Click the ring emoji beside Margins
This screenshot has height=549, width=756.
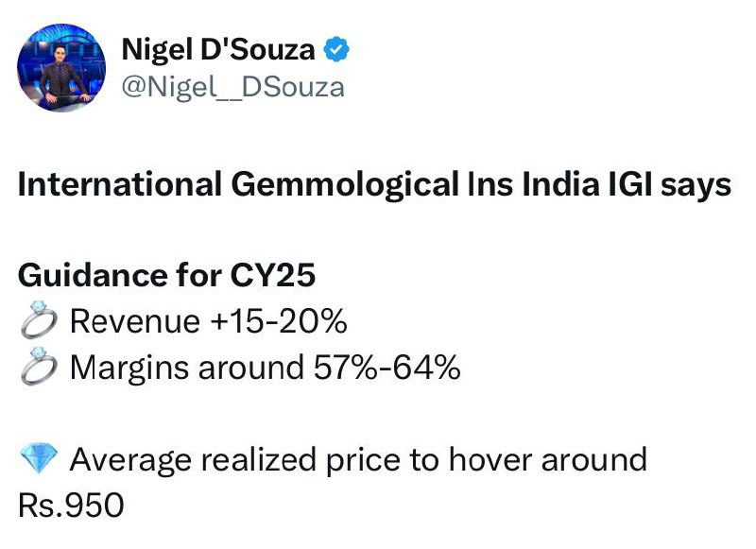point(39,366)
